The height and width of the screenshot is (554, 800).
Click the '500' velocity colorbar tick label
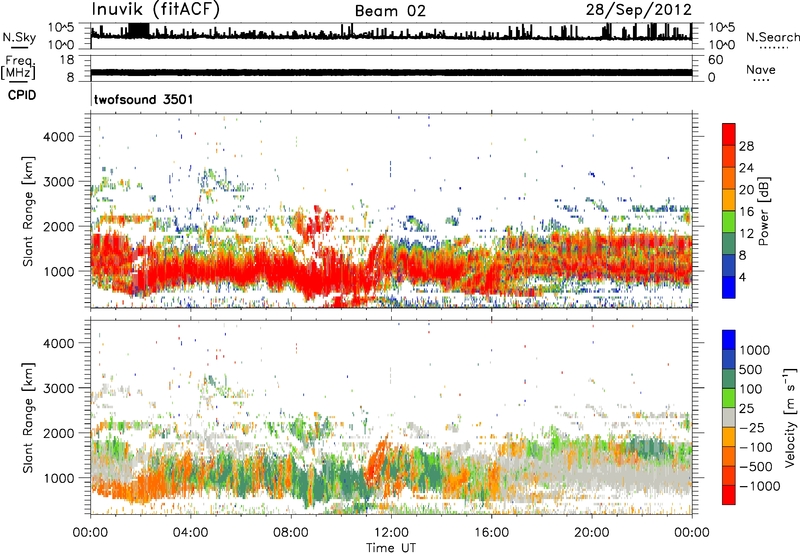tap(750, 369)
